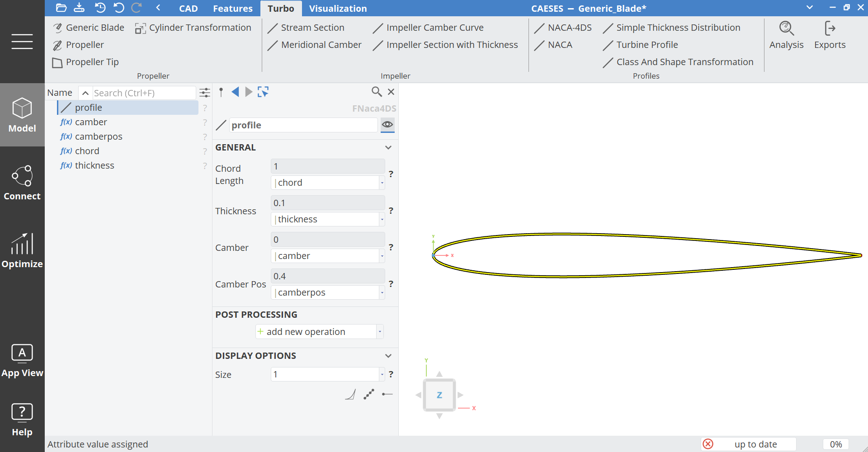Open the add new operation dropdown

[x=380, y=332]
